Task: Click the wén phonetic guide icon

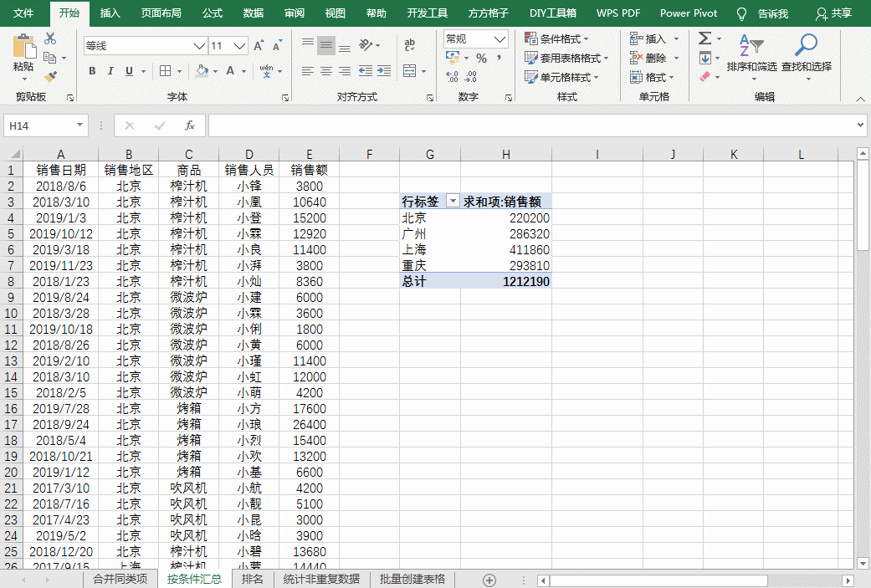Action: click(267, 71)
